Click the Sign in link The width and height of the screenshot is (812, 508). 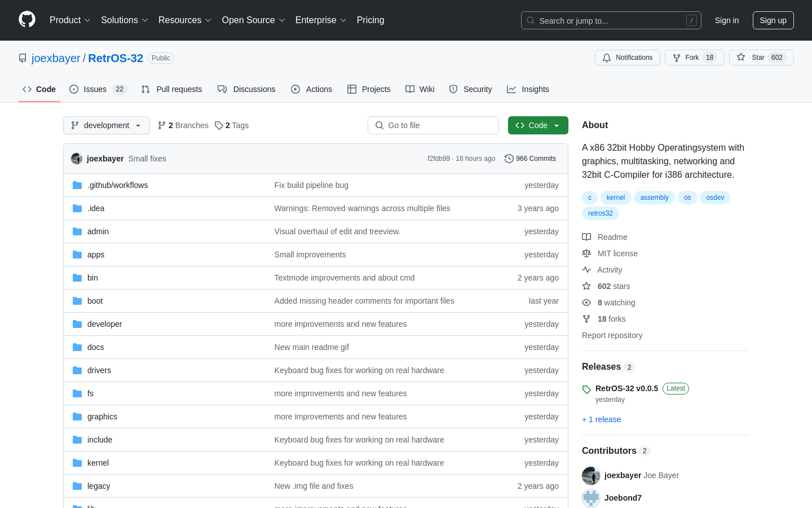[727, 20]
